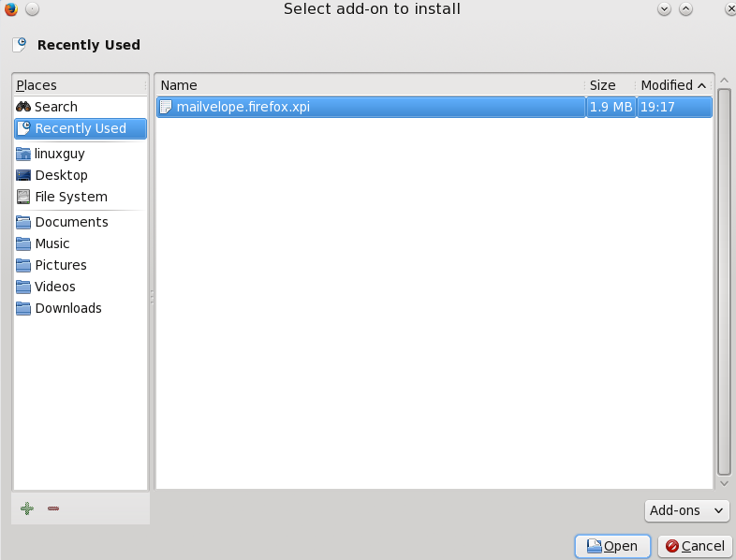Click the Places column header
Screen dimensions: 736x560
(81, 85)
